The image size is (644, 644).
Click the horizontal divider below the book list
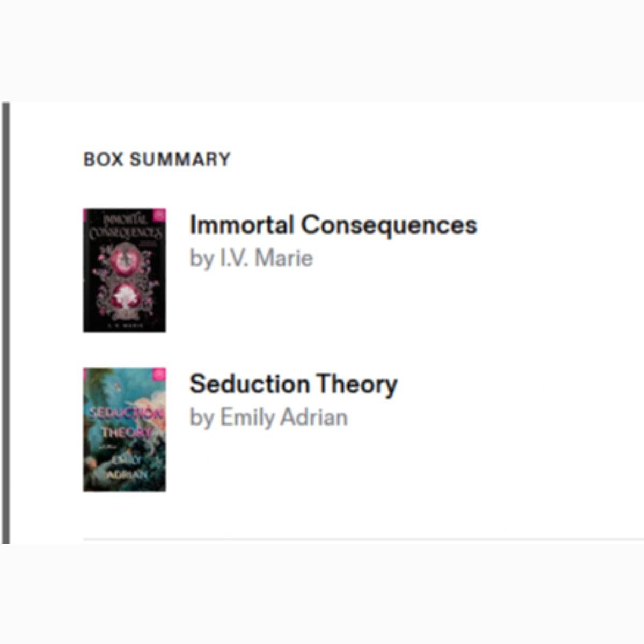(x=363, y=538)
